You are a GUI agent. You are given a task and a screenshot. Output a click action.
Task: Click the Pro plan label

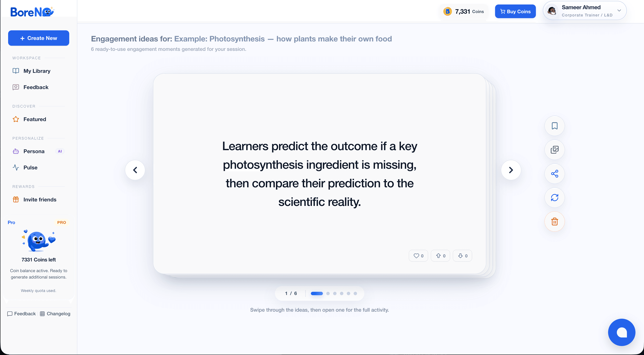point(11,223)
